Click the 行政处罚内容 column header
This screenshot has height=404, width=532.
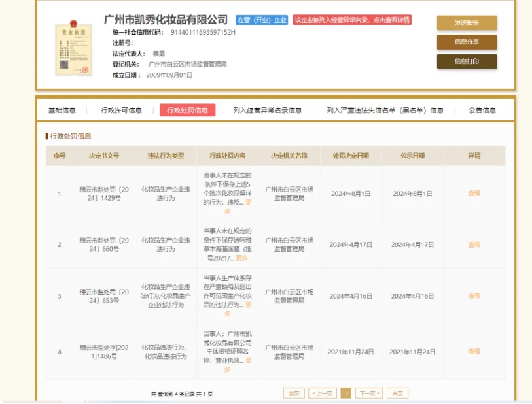point(227,156)
